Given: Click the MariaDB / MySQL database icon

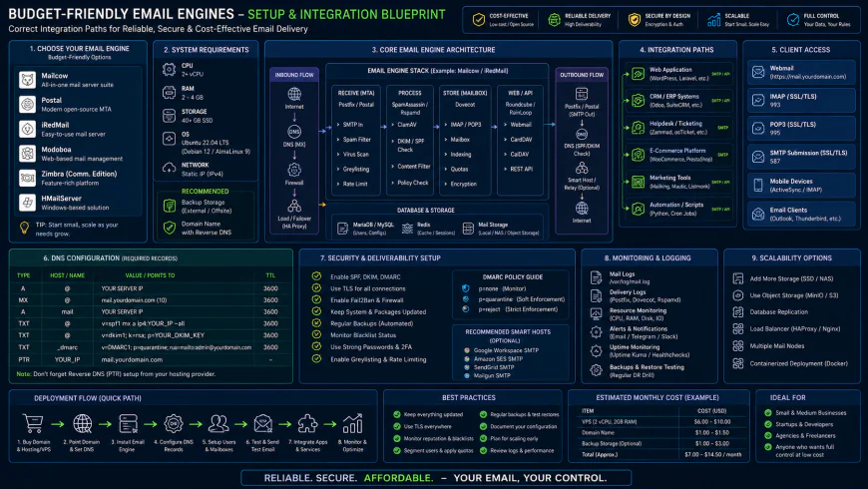Looking at the screenshot, I should tap(342, 229).
